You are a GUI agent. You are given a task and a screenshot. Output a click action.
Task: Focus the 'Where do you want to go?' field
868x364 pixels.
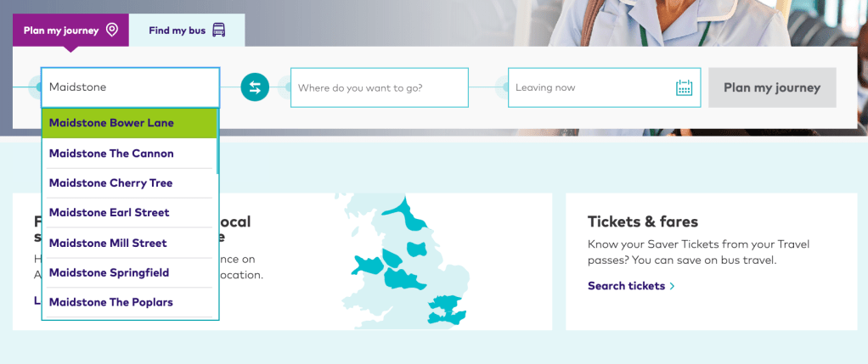379,87
